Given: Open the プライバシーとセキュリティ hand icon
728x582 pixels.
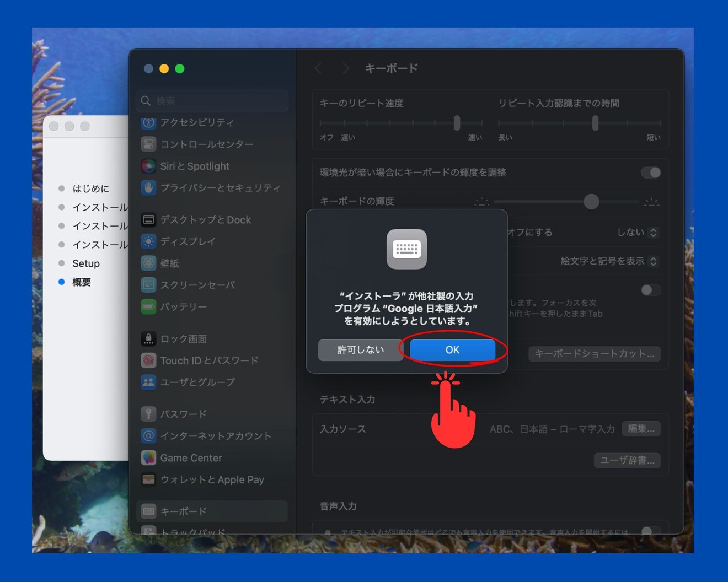Looking at the screenshot, I should point(148,188).
